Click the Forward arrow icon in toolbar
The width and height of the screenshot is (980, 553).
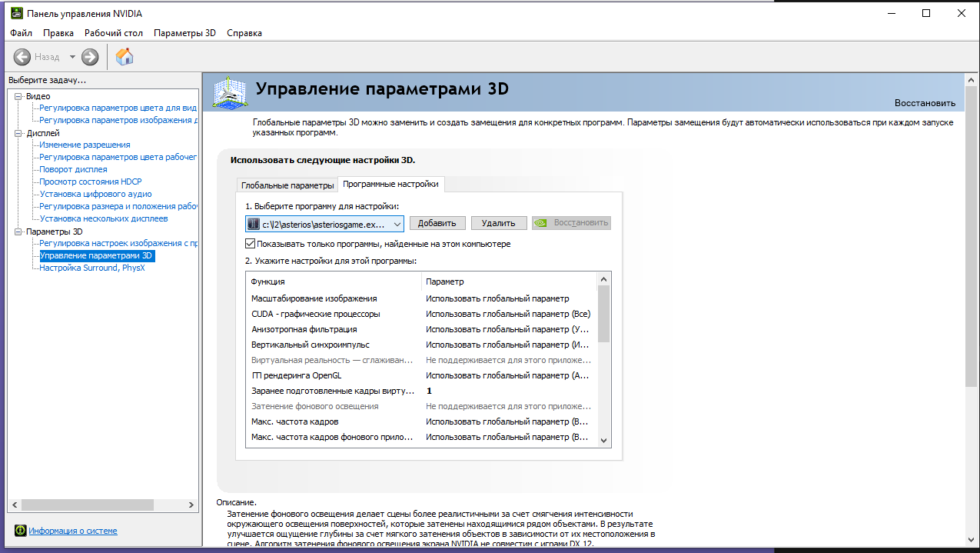[x=90, y=57]
